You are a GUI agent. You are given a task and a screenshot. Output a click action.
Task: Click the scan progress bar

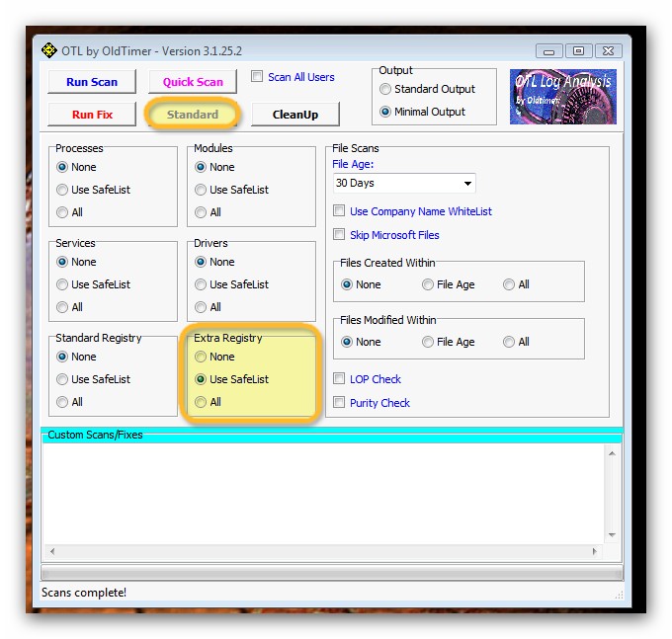tap(332, 573)
